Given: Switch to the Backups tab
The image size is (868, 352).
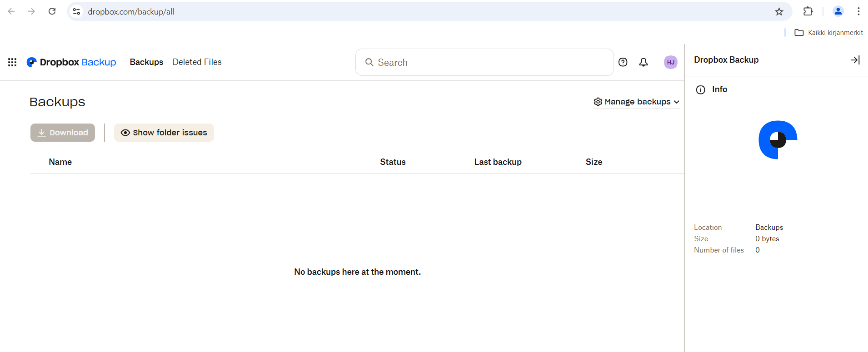Looking at the screenshot, I should pos(146,62).
